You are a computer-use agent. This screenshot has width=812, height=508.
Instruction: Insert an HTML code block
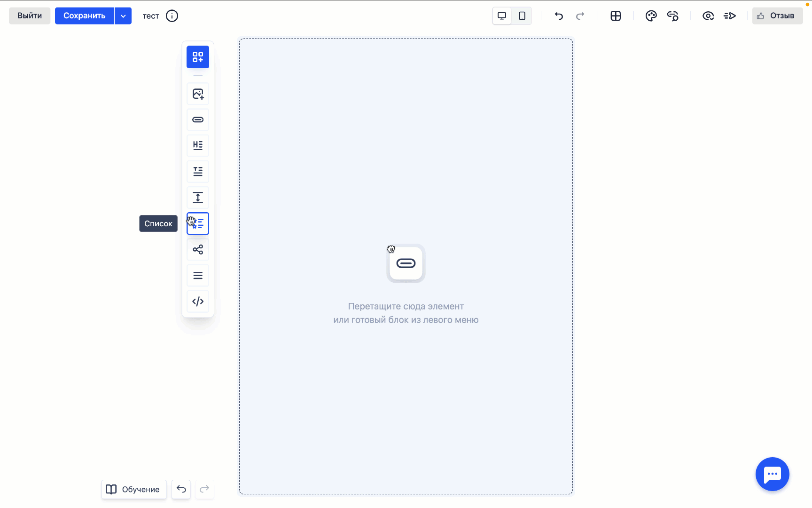coord(198,301)
